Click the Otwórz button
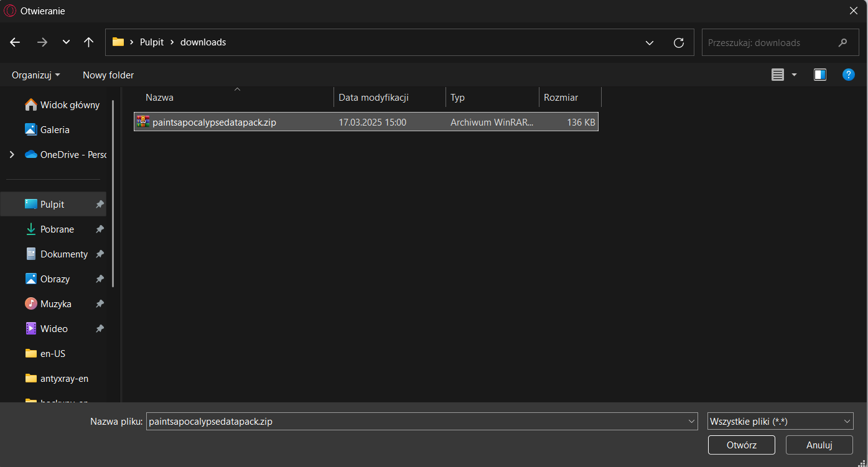The image size is (868, 467). (741, 445)
